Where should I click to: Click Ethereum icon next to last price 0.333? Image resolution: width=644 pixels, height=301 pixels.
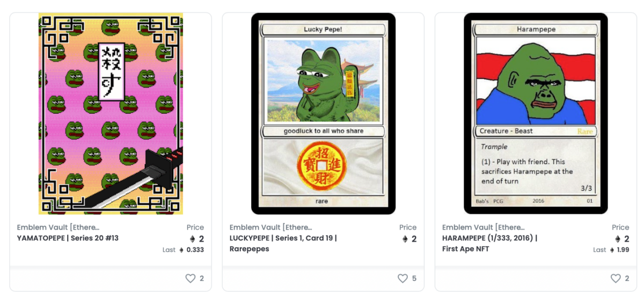[x=181, y=250]
